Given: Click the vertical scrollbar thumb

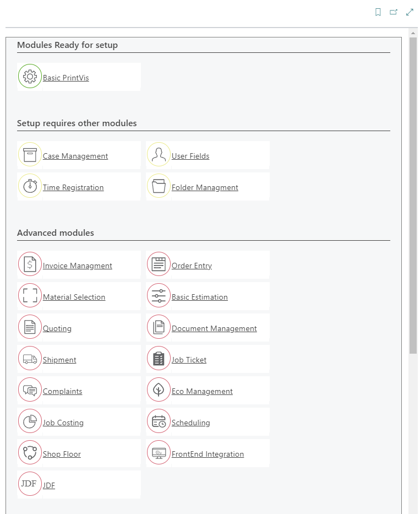Looking at the screenshot, I should point(413,196).
